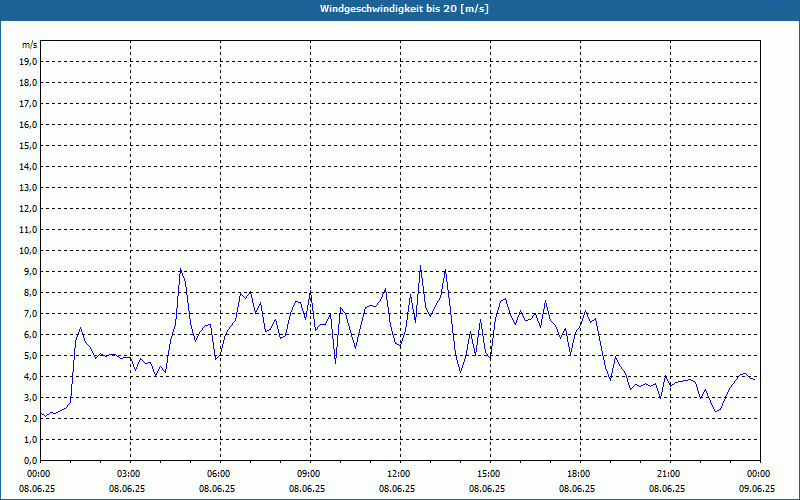Click the 08.06.25 date under 21:00

tap(667, 489)
